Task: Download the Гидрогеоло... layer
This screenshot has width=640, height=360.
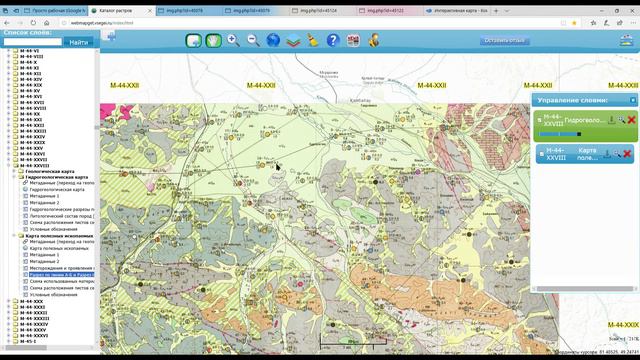Action: [611, 120]
